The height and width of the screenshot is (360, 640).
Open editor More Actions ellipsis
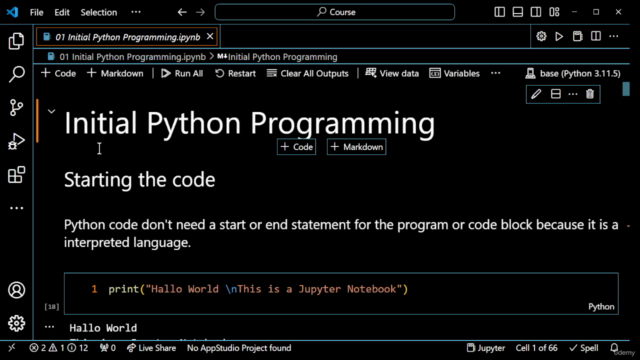614,36
